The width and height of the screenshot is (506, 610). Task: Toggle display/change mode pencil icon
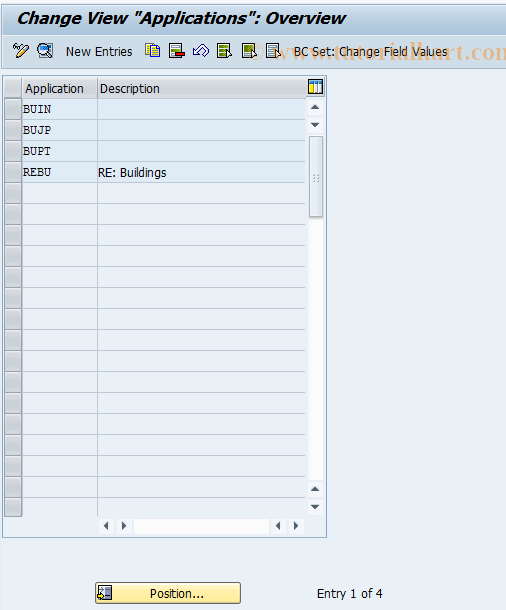click(21, 51)
